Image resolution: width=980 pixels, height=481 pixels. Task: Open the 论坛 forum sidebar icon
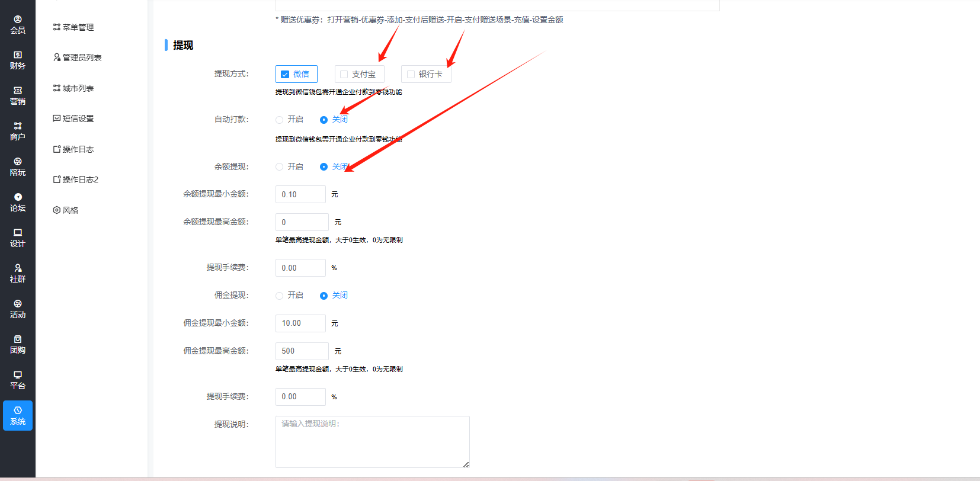(x=18, y=202)
